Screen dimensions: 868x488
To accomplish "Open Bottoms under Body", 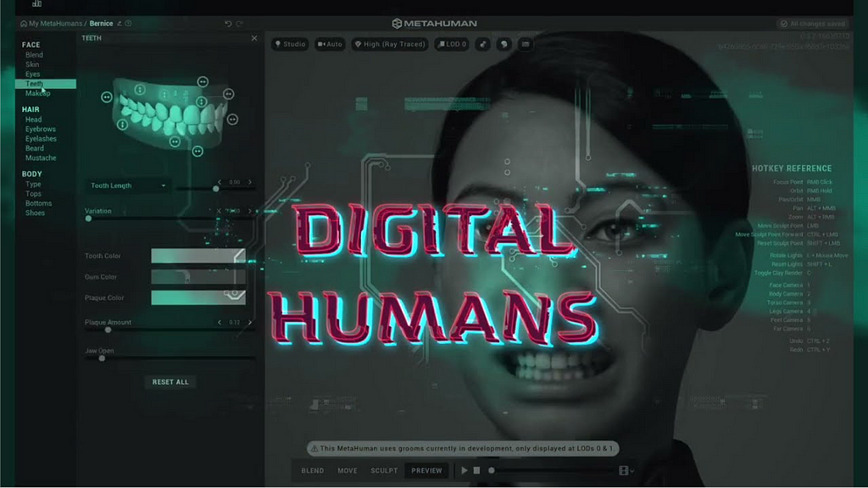I will pos(39,203).
